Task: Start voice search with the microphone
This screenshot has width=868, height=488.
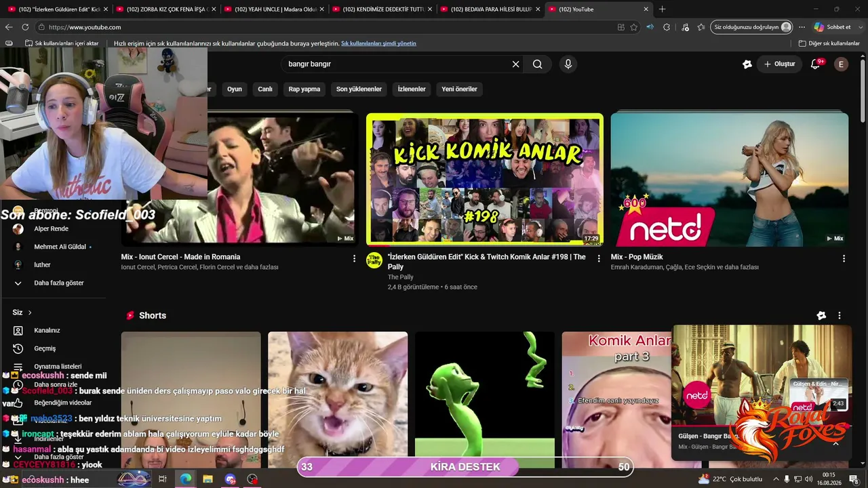Action: pyautogui.click(x=568, y=64)
